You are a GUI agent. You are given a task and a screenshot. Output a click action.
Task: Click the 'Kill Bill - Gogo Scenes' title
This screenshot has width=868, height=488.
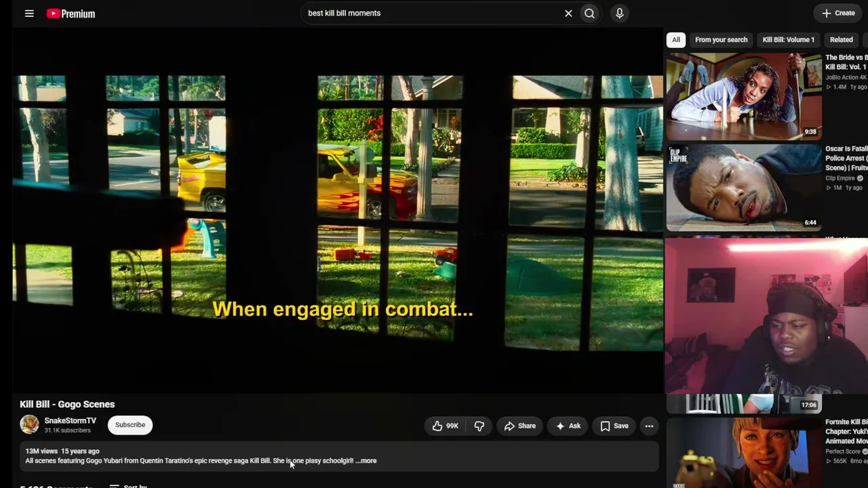(x=67, y=405)
